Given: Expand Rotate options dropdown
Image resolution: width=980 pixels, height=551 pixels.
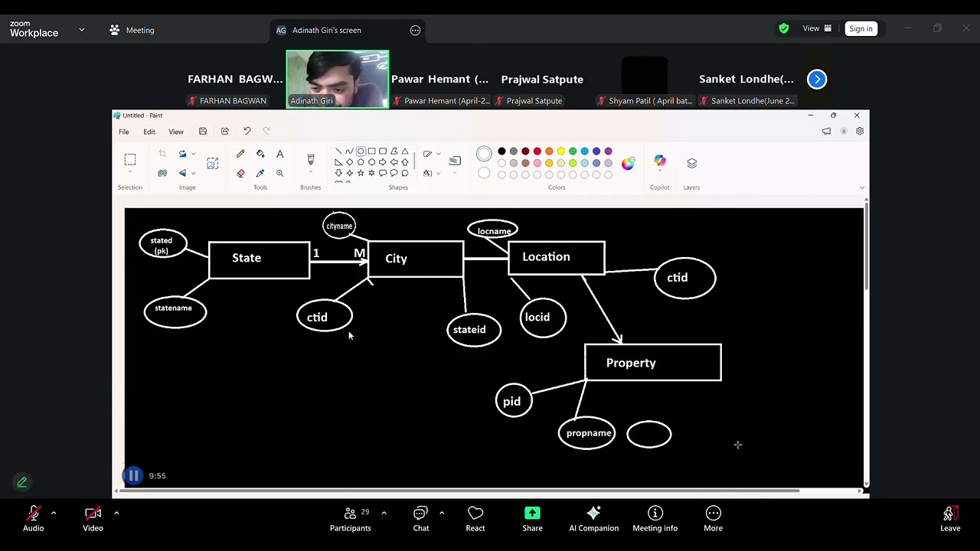Looking at the screenshot, I should click(x=193, y=154).
